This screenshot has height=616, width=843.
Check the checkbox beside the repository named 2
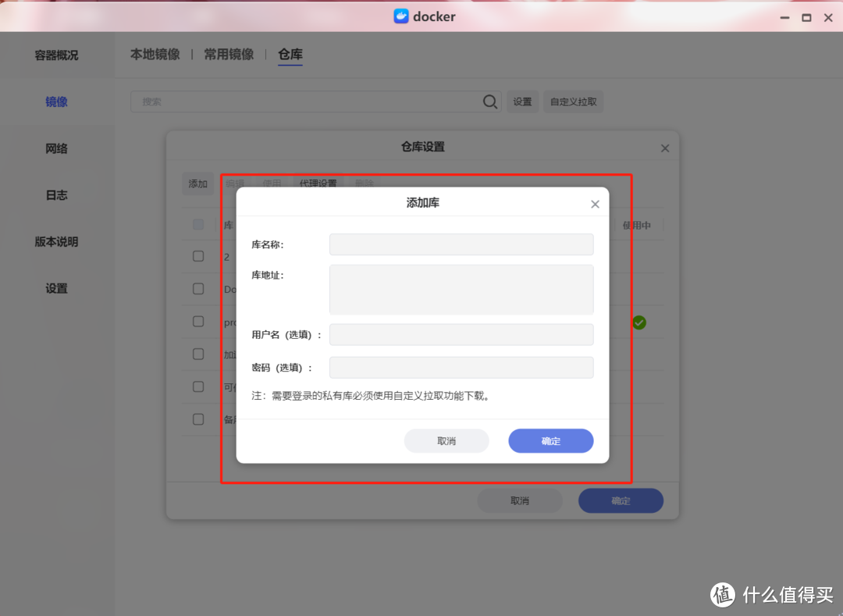[x=198, y=255]
